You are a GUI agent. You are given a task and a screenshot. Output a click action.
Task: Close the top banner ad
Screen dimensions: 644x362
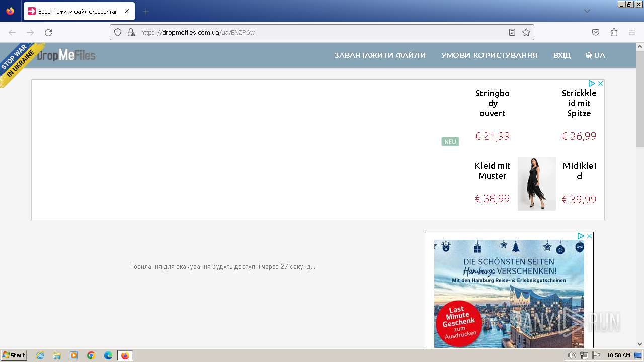click(600, 84)
